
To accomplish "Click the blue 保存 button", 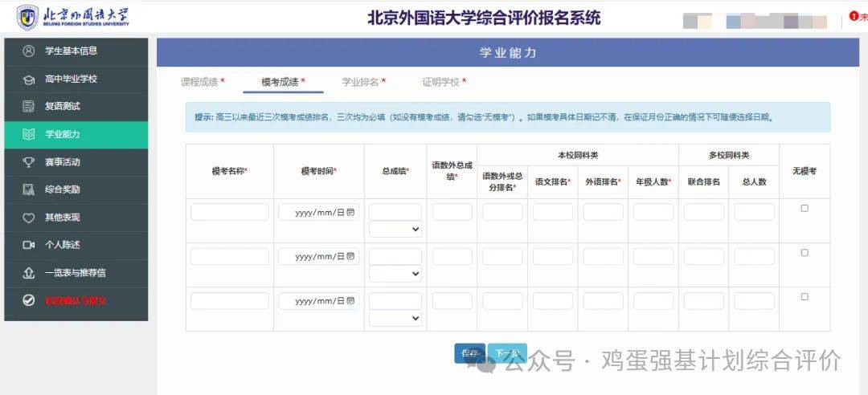I will [469, 353].
